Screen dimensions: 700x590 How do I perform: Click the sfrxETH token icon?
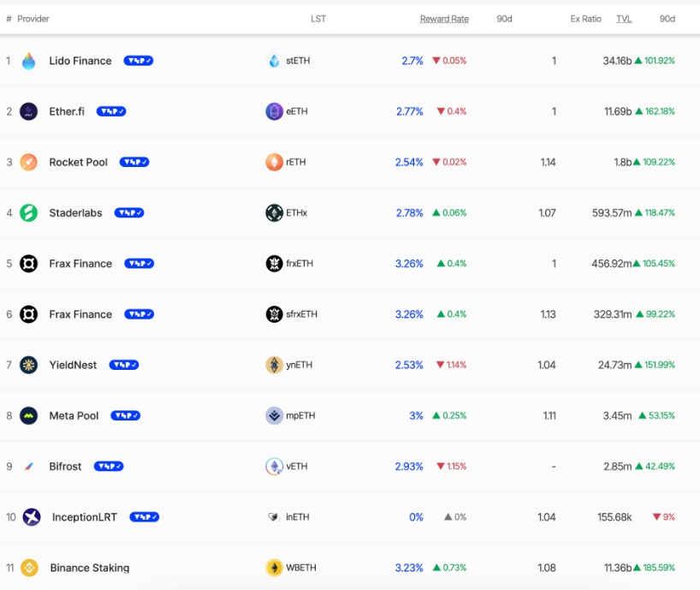[274, 314]
